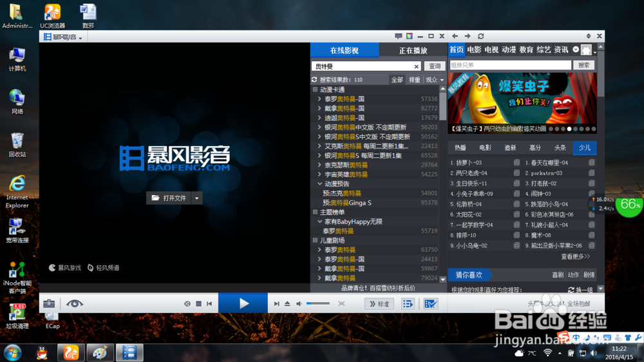644x362 pixels.
Task: Open the 暴风影音 main menu
Action: [x=63, y=37]
